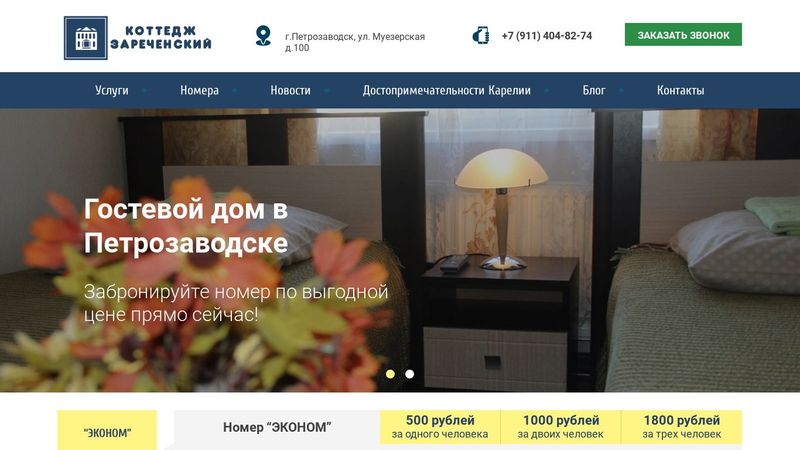Click phone number +7 (911) 404-82-74
The height and width of the screenshot is (450, 800).
(546, 36)
